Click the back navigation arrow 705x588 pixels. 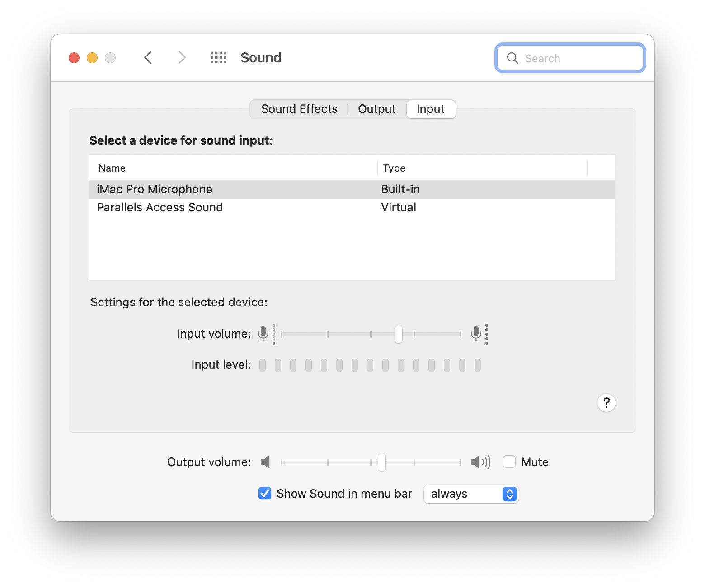[148, 57]
